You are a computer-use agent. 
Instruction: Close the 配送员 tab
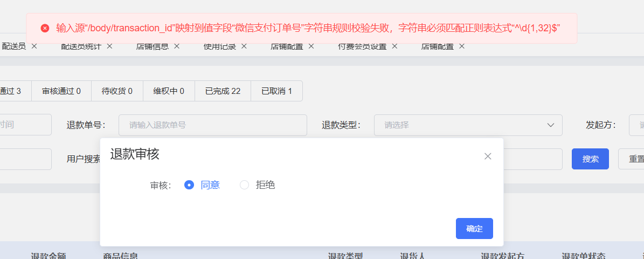[x=34, y=46]
